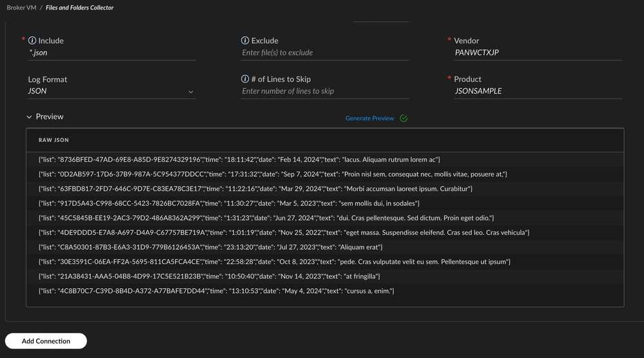Click the Vendor field with PANWCTXJP
Image resolution: width=644 pixels, height=358 pixels.
click(538, 53)
